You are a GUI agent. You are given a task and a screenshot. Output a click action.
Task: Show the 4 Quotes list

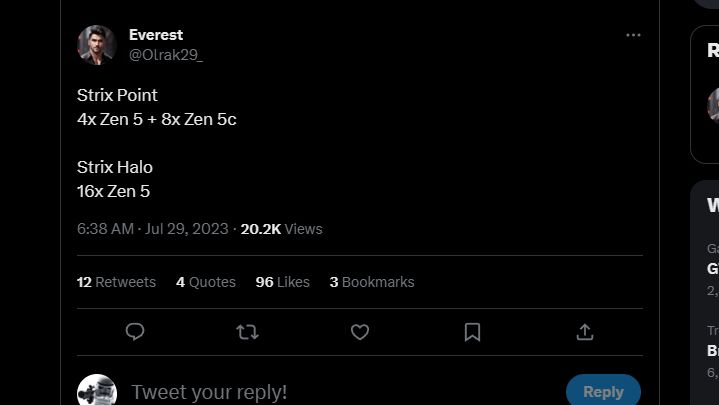pos(206,282)
